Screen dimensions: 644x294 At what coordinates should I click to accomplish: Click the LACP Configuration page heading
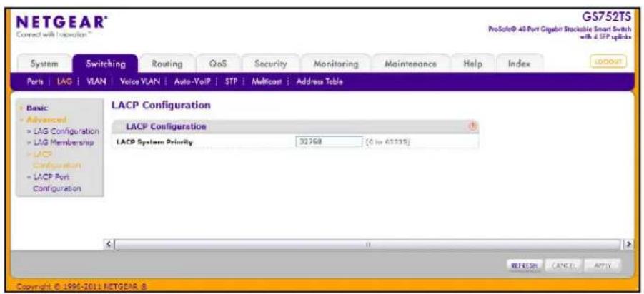point(161,106)
